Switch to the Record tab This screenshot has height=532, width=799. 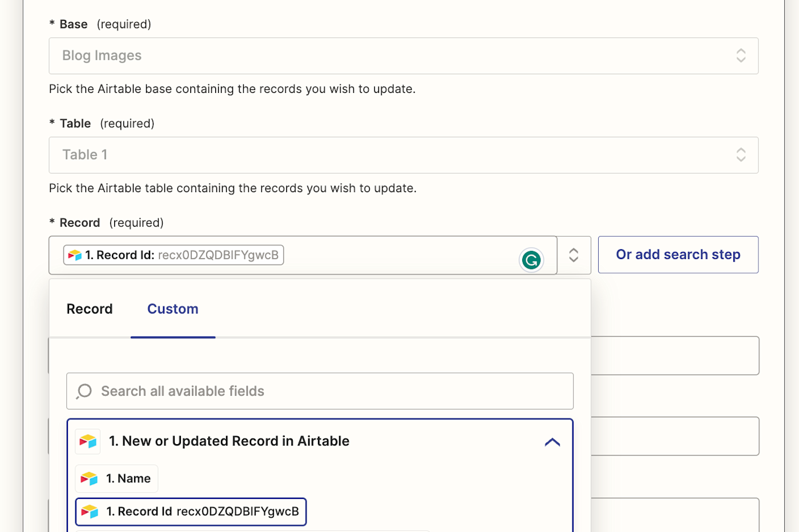90,309
